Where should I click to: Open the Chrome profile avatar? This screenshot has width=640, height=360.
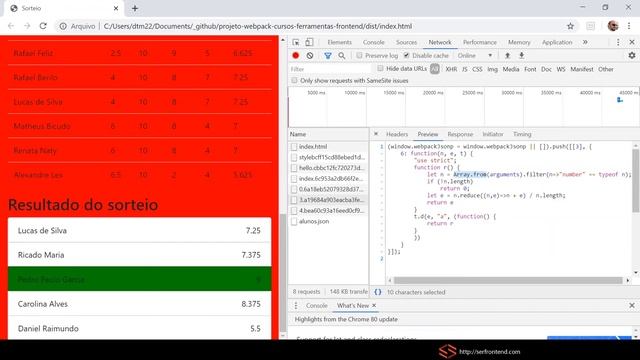coord(613,26)
